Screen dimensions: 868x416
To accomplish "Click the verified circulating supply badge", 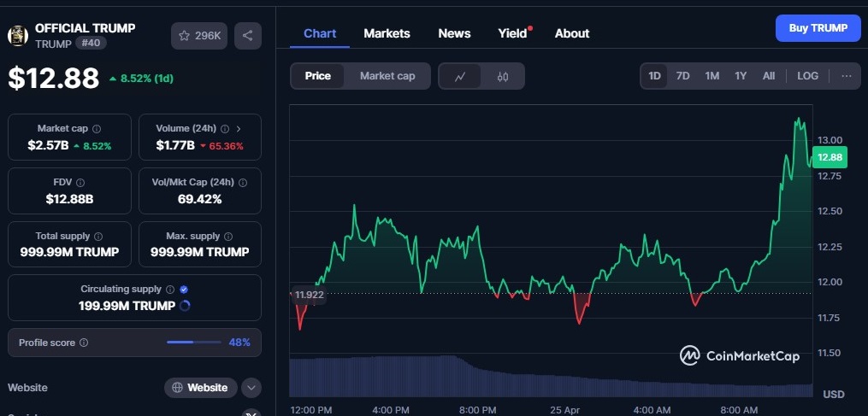I will 185,290.
